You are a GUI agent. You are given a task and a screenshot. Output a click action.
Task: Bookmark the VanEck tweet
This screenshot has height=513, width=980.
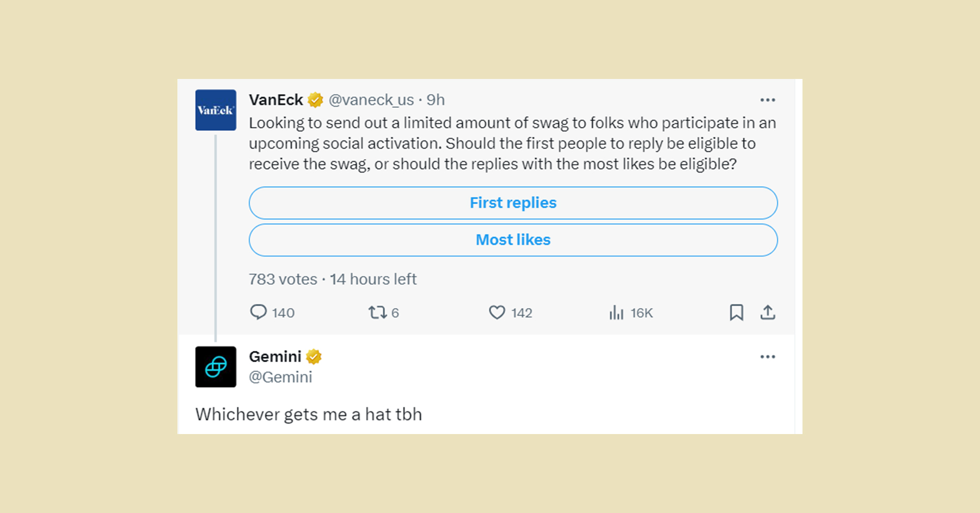[736, 312]
